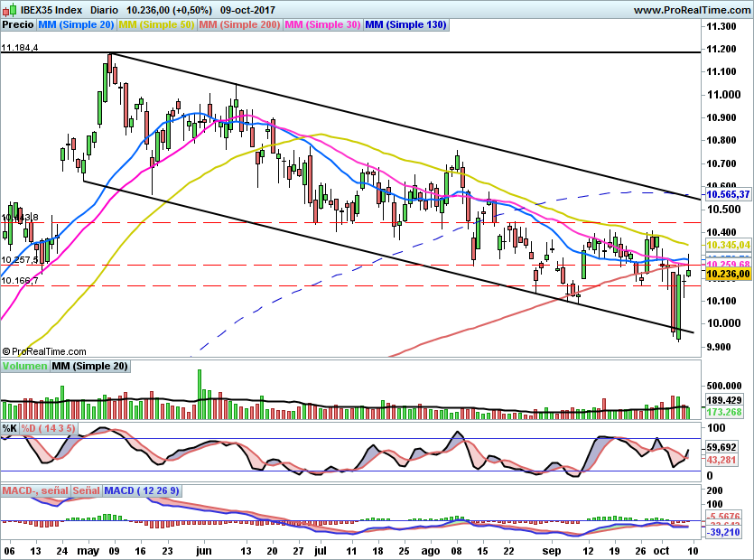Click the 'MACD-, señal' histogram label
754x560 pixels.
point(35,490)
